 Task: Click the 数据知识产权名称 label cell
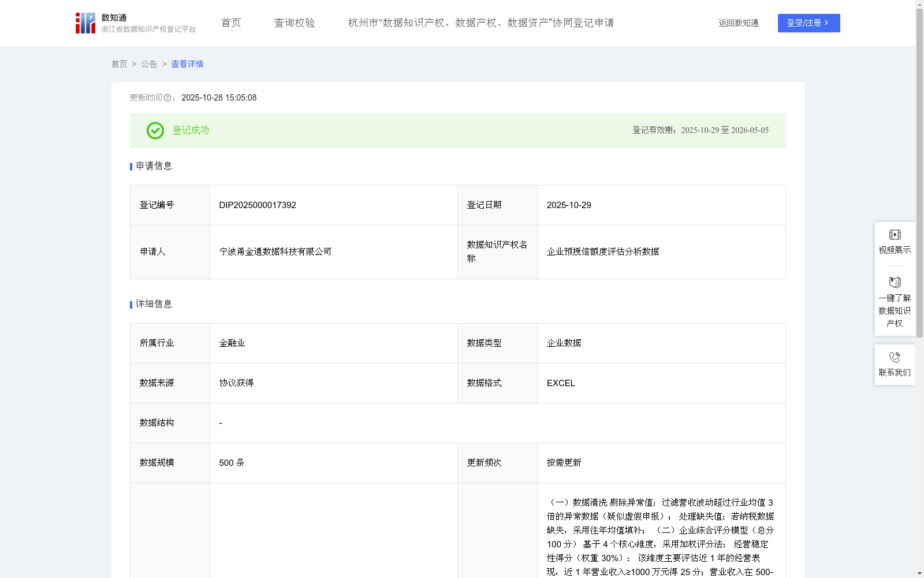click(x=497, y=252)
